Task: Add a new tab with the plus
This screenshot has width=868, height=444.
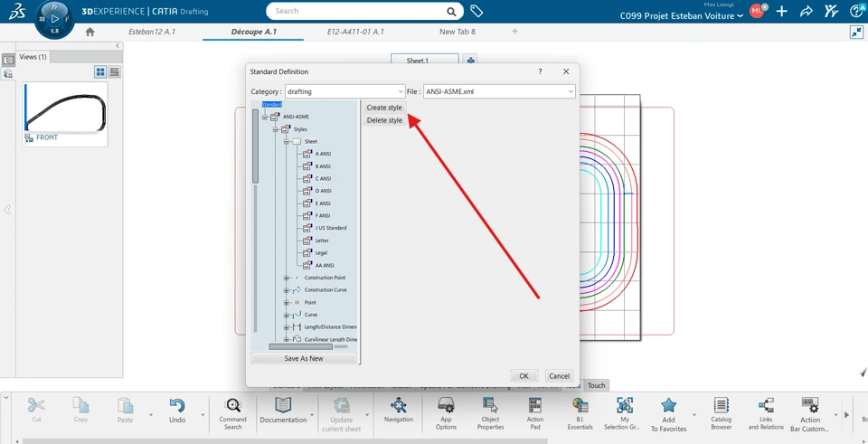Action: [514, 32]
